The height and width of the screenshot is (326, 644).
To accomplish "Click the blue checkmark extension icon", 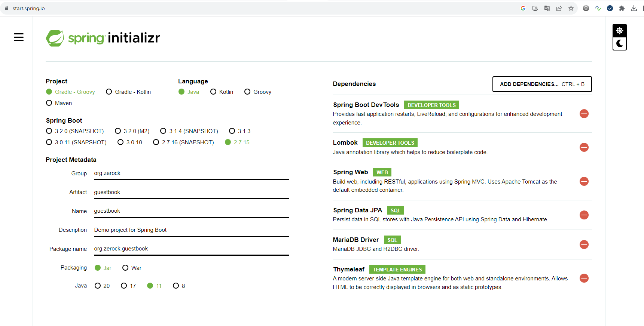I will (610, 8).
